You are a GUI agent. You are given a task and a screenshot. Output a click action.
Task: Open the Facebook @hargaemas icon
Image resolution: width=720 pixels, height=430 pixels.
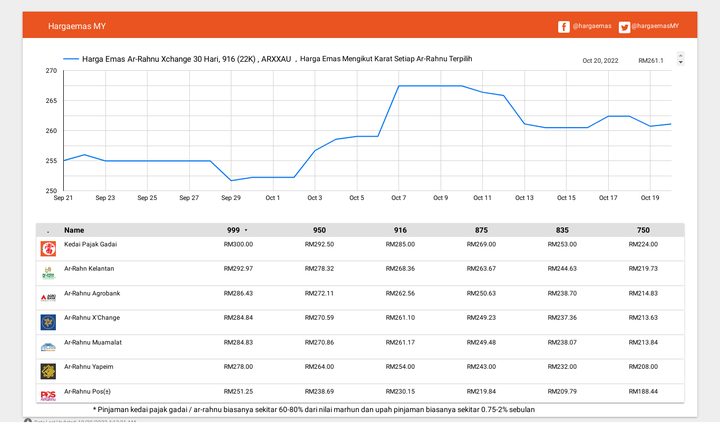tap(564, 27)
